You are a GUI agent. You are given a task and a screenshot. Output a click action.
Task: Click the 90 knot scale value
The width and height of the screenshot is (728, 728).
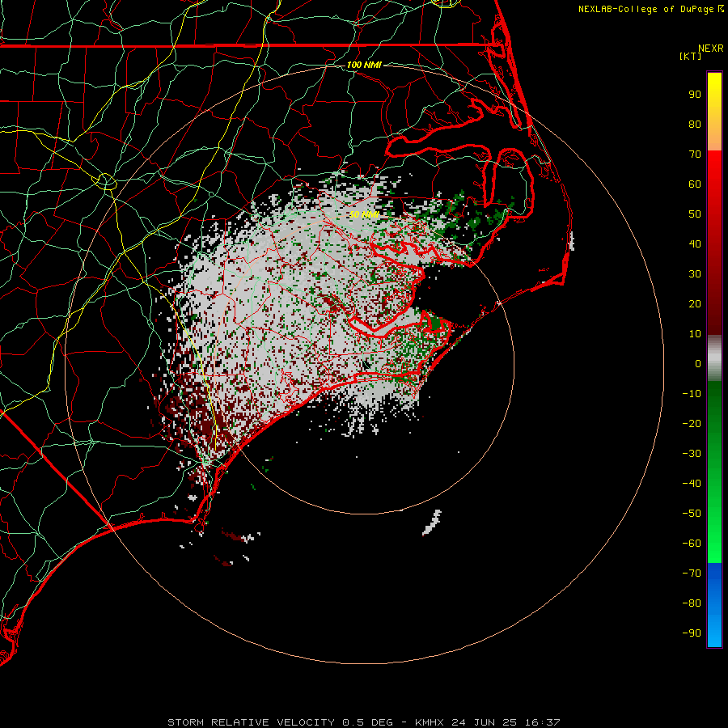click(695, 95)
